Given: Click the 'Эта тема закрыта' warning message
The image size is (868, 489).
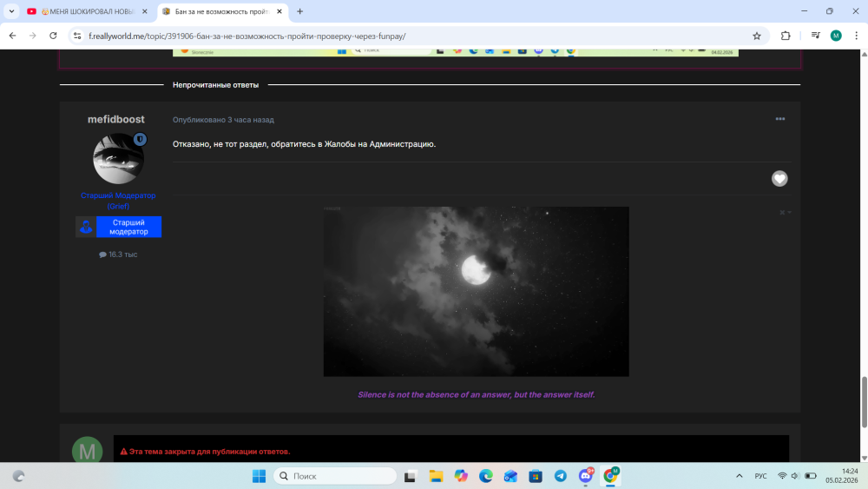Looking at the screenshot, I should click(x=206, y=452).
